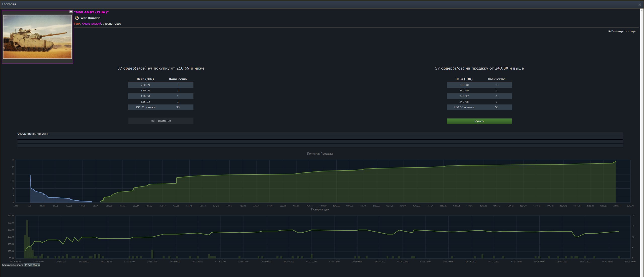This screenshot has width=644, height=277.
Task: Click the Очень редкий rarity tag
Action: [x=91, y=24]
